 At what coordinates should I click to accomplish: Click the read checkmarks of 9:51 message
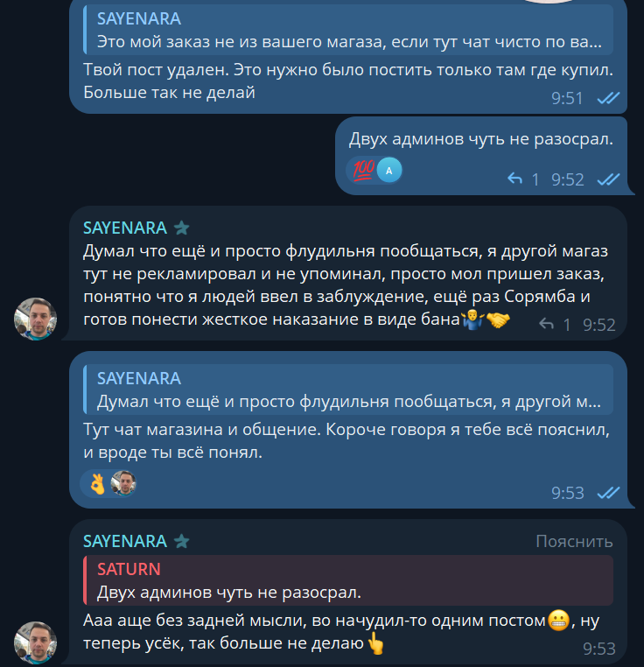(608, 98)
